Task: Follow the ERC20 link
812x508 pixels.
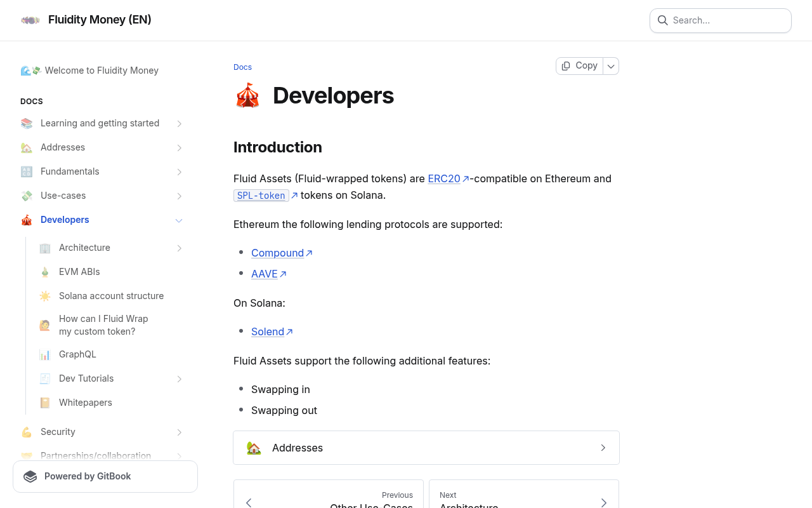Action: (444, 179)
